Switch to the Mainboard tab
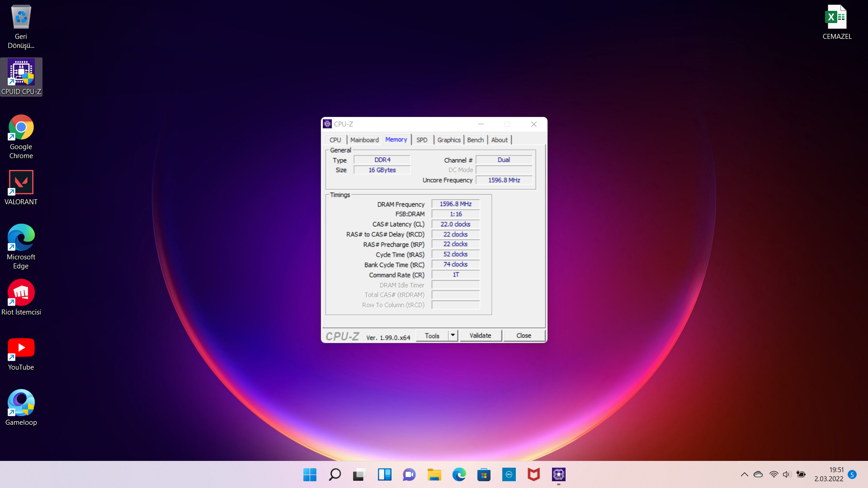Screen dimensions: 868x488 point(364,140)
